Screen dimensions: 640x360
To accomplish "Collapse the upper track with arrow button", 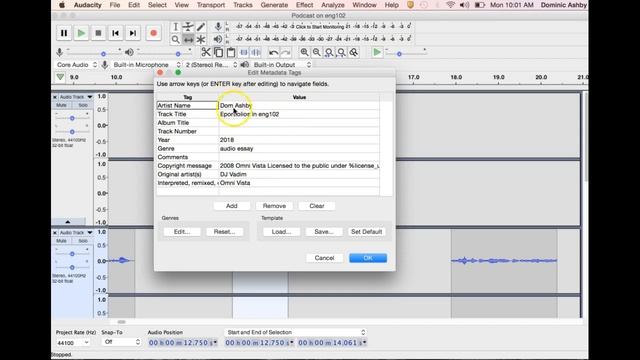I will pos(68,222).
